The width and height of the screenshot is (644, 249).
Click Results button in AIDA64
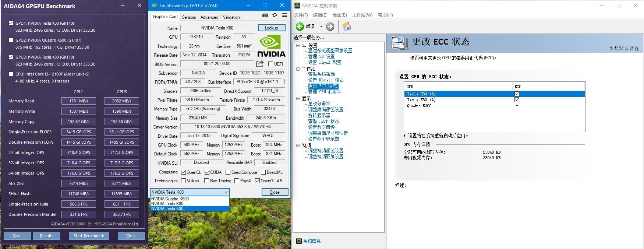pyautogui.click(x=46, y=236)
